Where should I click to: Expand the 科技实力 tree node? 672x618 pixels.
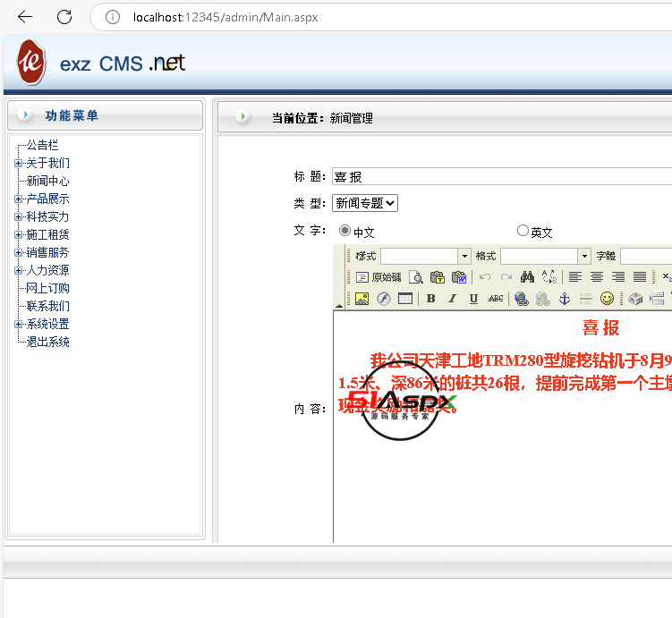(x=18, y=216)
